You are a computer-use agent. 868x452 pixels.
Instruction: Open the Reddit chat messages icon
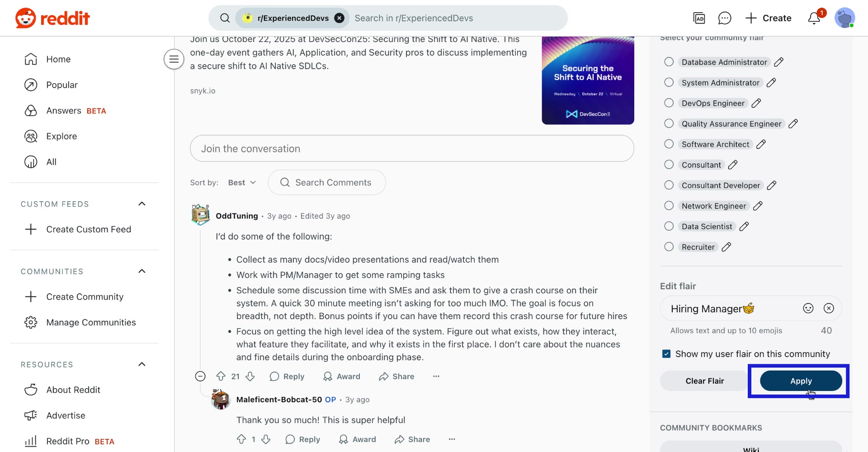[x=725, y=18]
